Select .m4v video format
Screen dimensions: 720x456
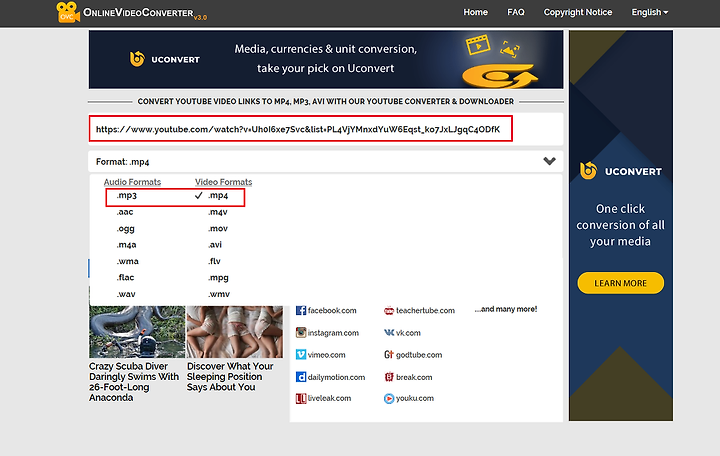pyautogui.click(x=218, y=212)
